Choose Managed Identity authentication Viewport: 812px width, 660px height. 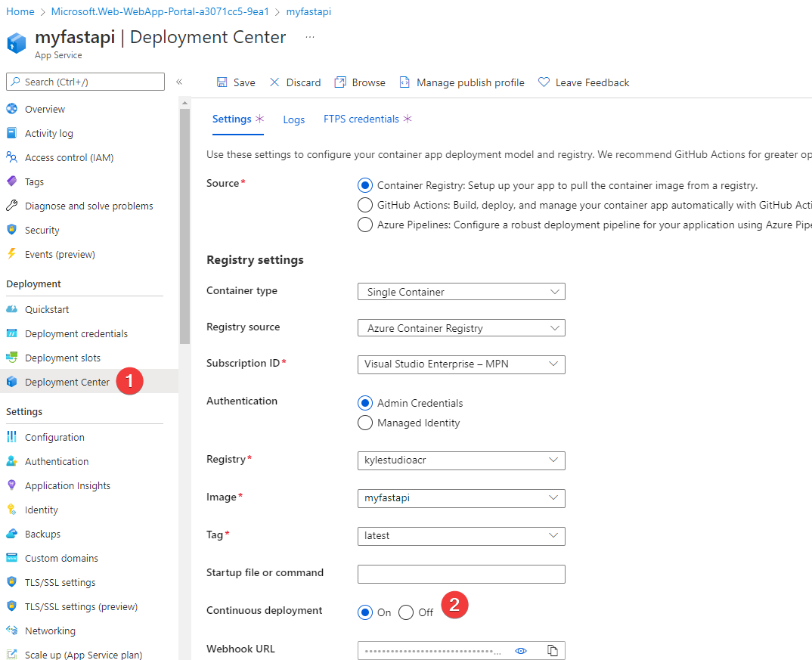click(365, 423)
